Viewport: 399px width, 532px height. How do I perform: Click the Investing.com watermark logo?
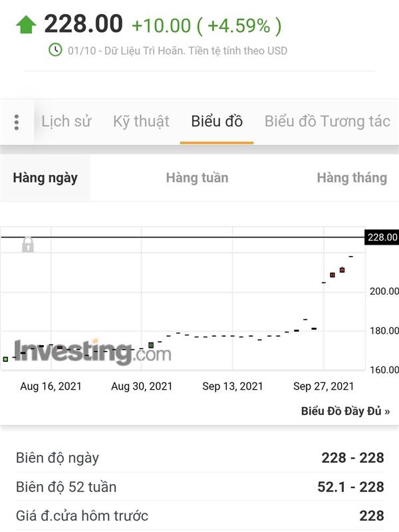click(x=92, y=352)
